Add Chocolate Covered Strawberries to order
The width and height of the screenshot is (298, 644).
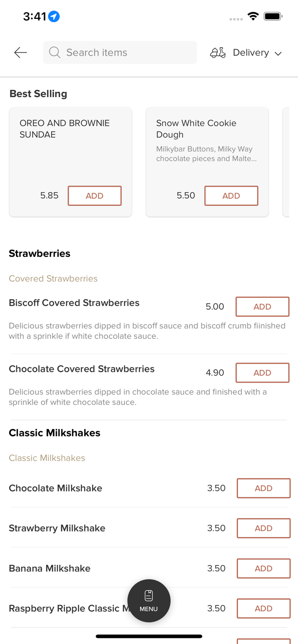(x=262, y=373)
